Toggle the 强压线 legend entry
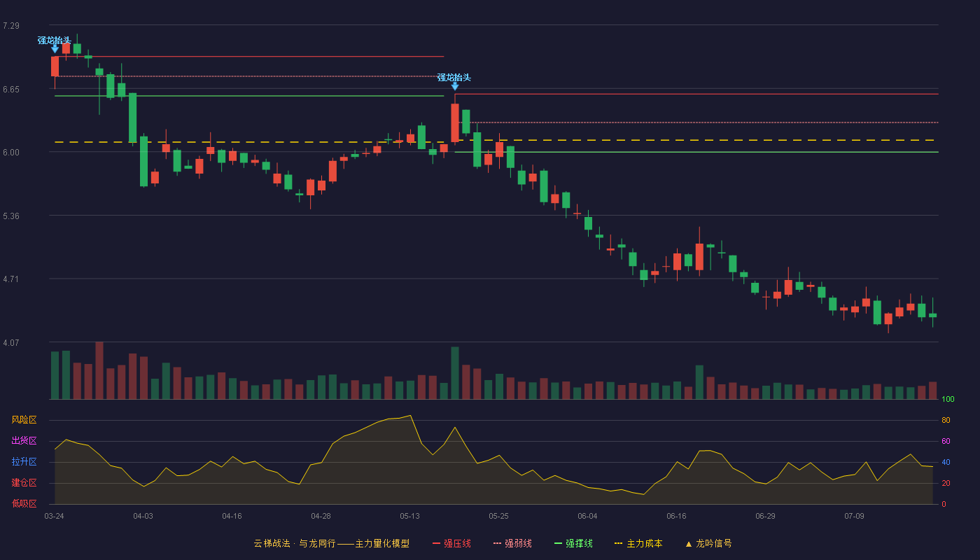The height and width of the screenshot is (560, 980). point(451,543)
